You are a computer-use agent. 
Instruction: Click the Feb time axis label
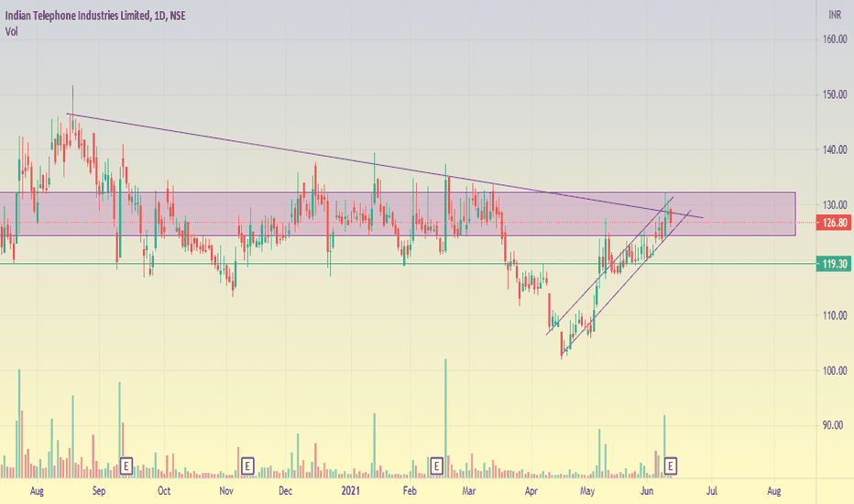(410, 491)
